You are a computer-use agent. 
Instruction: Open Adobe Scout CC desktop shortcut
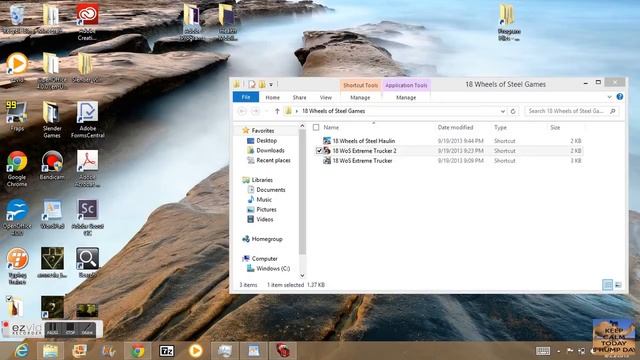[87, 218]
